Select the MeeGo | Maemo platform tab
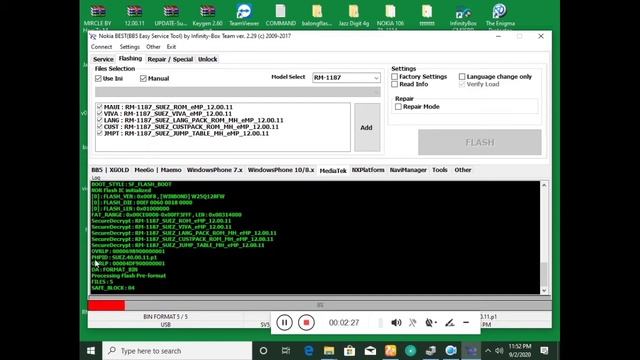 pyautogui.click(x=158, y=170)
